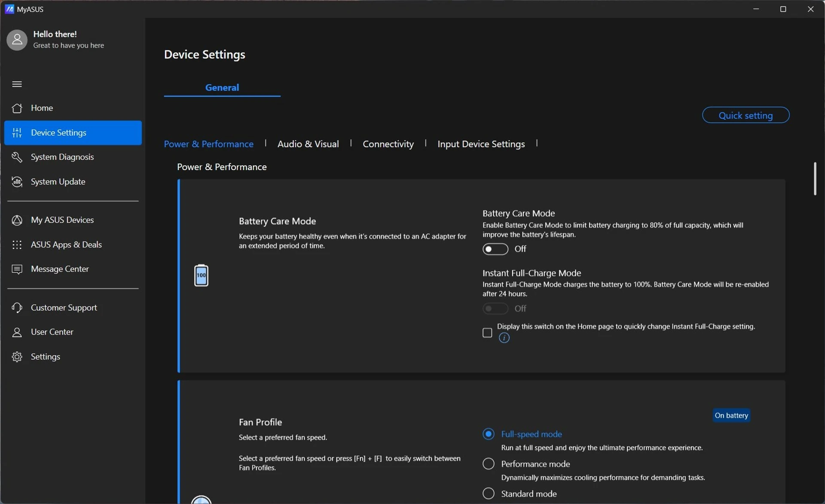825x504 pixels.
Task: Click the Device Settings page title
Action: [x=205, y=55]
